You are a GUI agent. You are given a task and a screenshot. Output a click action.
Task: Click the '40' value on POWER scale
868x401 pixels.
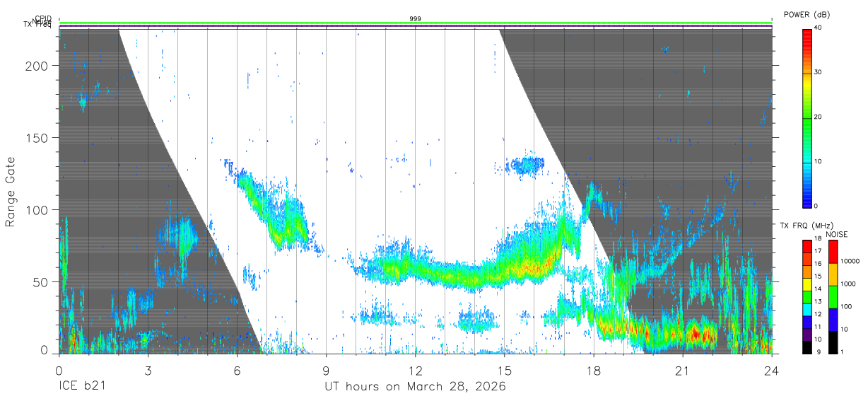coord(819,28)
